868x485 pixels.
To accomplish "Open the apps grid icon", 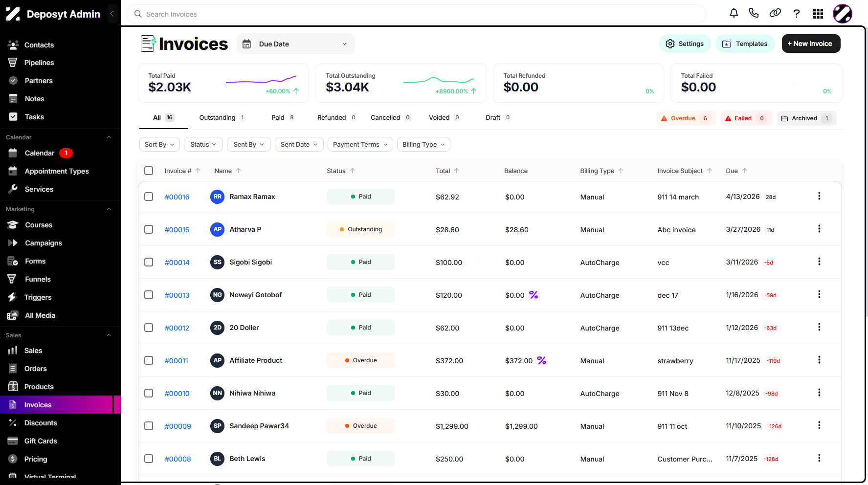I will (818, 14).
